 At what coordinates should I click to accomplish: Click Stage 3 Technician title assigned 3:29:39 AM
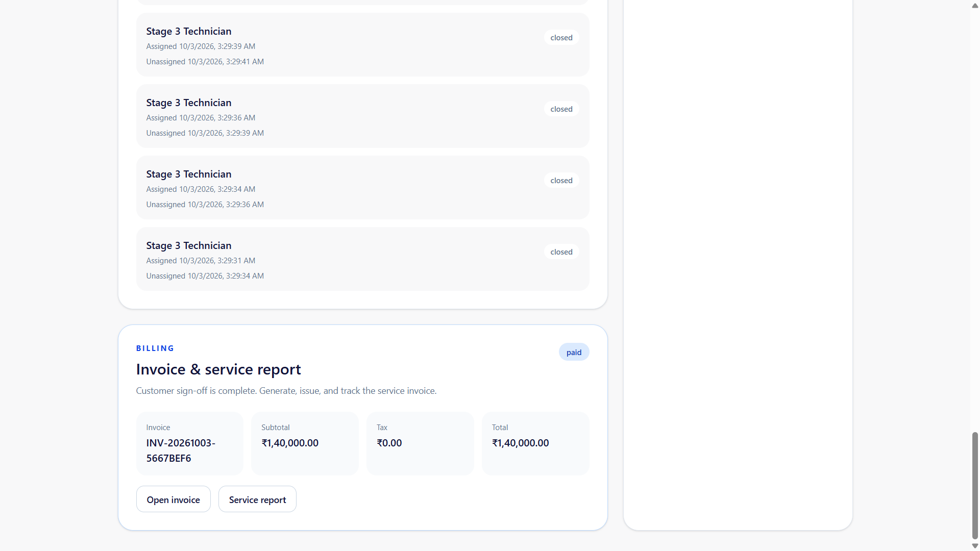point(189,31)
